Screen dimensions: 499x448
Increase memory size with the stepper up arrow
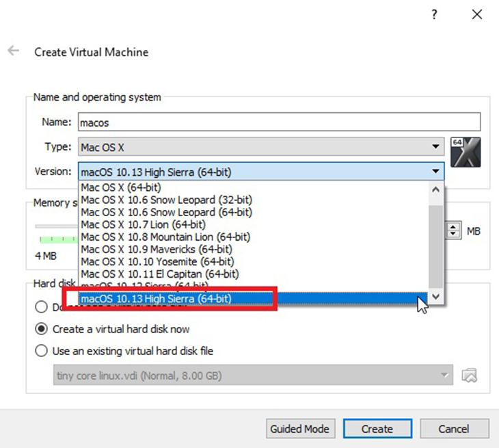pos(453,226)
